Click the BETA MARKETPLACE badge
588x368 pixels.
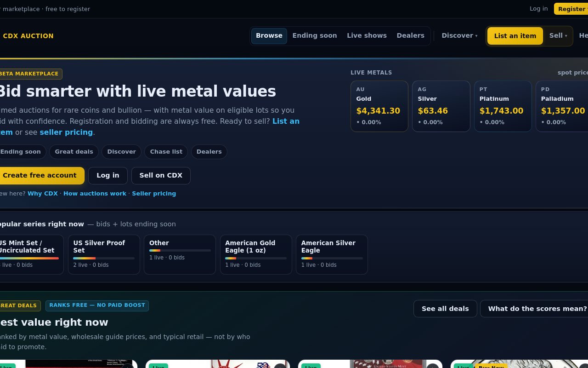point(30,74)
